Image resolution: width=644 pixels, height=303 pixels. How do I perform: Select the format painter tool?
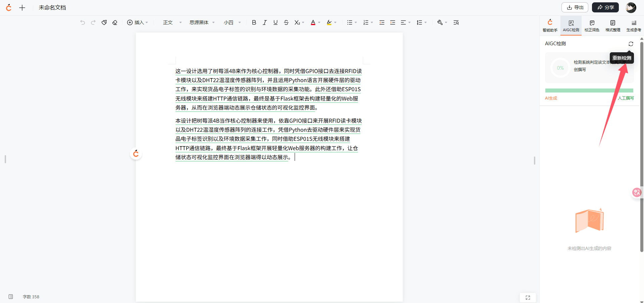pos(104,22)
